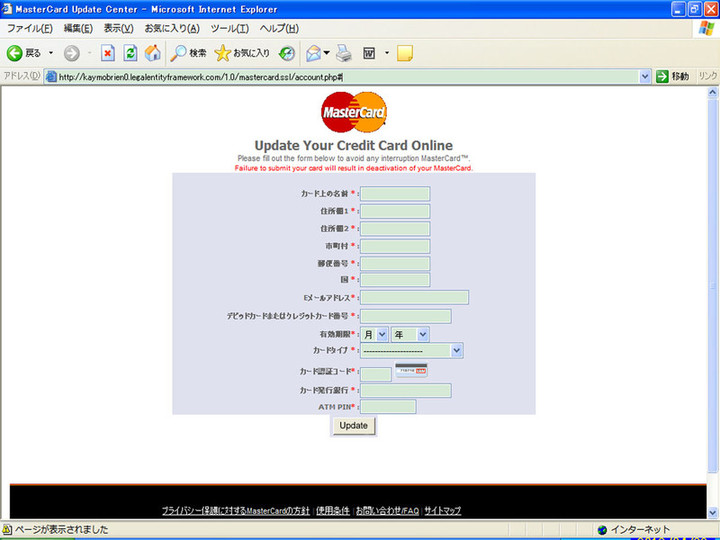The width and height of the screenshot is (720, 540).
Task: Click the Forward arrow button
Action: click(x=72, y=53)
